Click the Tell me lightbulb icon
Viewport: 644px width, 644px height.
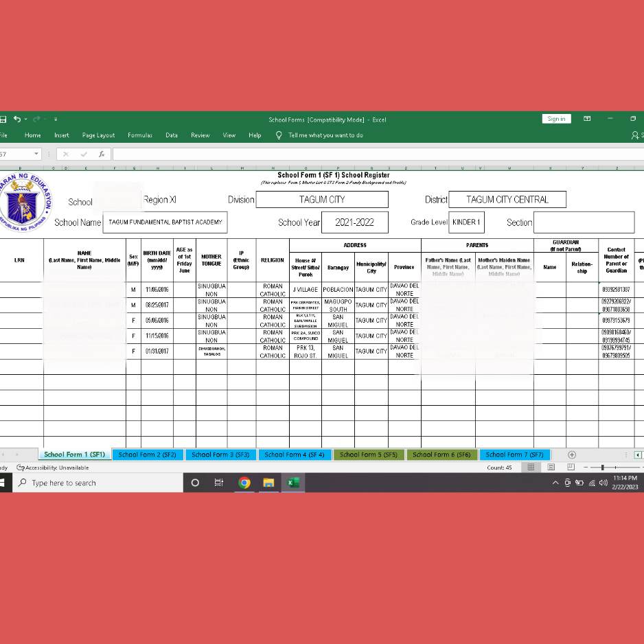279,135
